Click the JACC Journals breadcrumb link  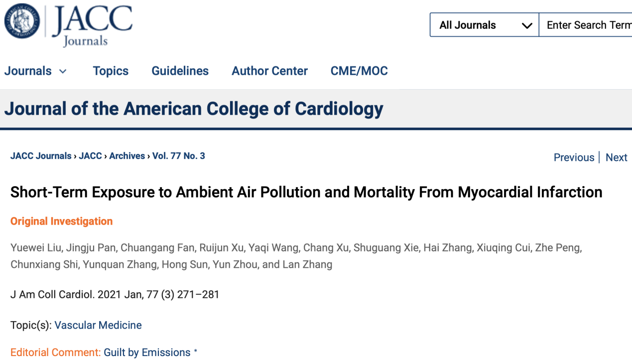pyautogui.click(x=41, y=156)
